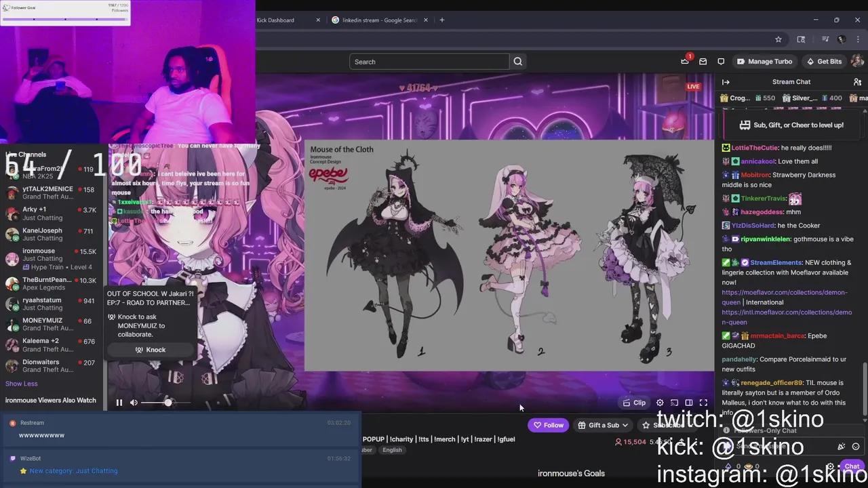Viewport: 868px width, 488px height.
Task: Open emote picker smiley icon
Action: coord(856,447)
